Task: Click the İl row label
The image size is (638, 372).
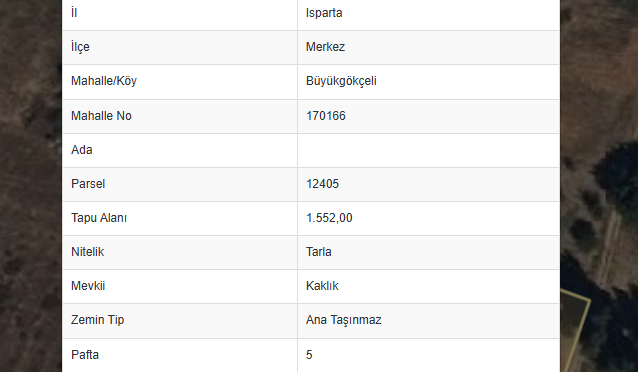Action: pyautogui.click(x=74, y=13)
